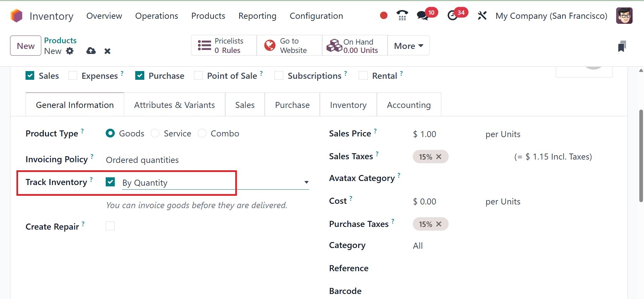The width and height of the screenshot is (644, 299).
Task: Click the Inventory app logo icon
Action: tap(16, 16)
